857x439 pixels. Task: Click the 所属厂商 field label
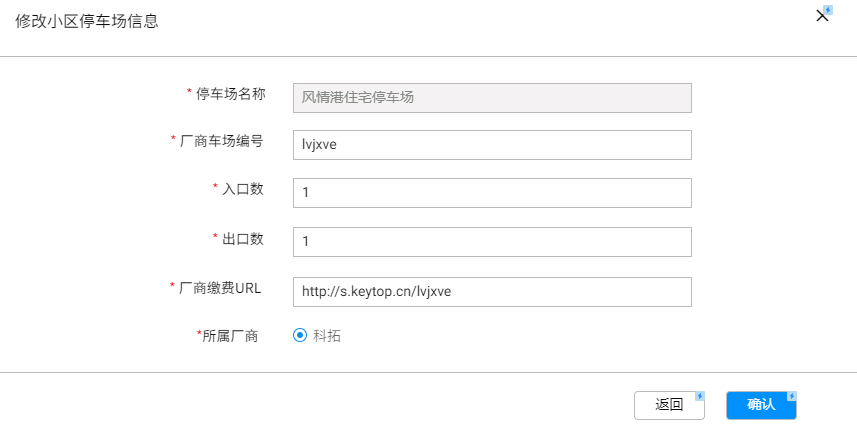click(230, 336)
